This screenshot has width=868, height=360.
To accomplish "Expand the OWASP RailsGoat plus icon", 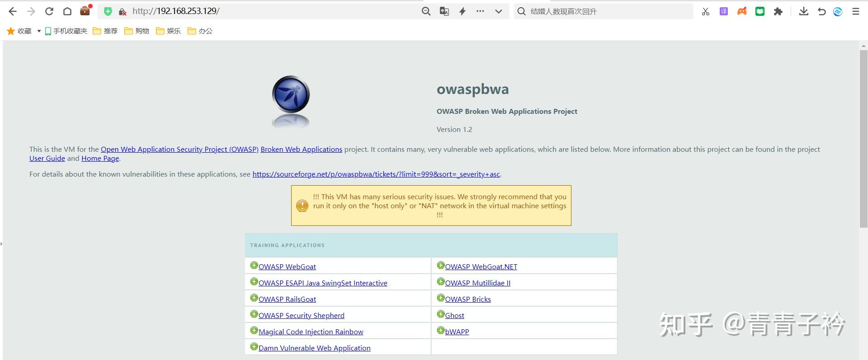I will pos(254,298).
